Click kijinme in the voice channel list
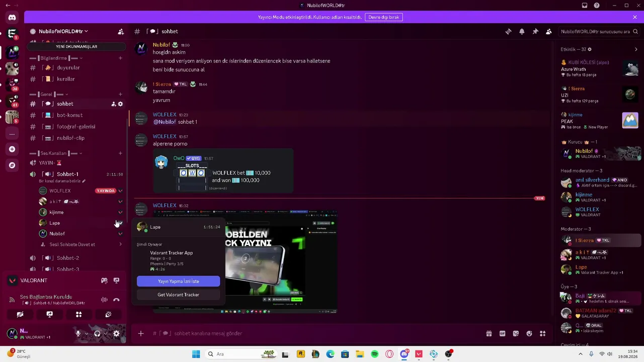Viewport: 644px width, 362px height. pyautogui.click(x=56, y=213)
